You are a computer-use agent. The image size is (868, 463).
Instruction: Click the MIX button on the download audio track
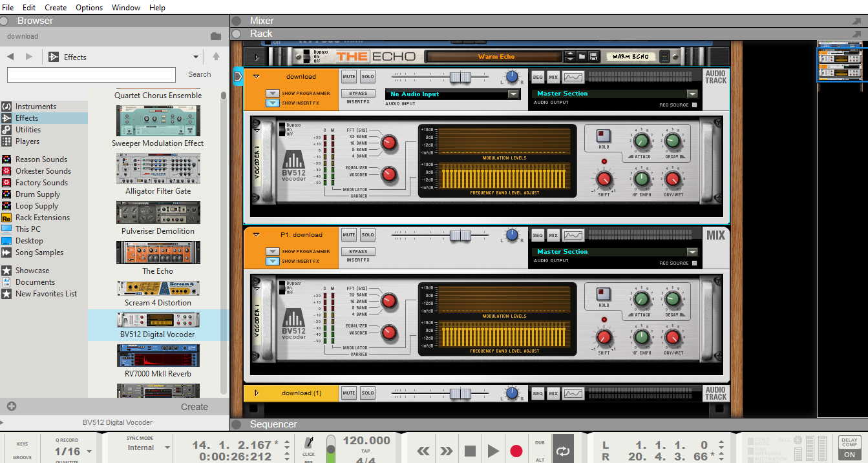pos(553,77)
